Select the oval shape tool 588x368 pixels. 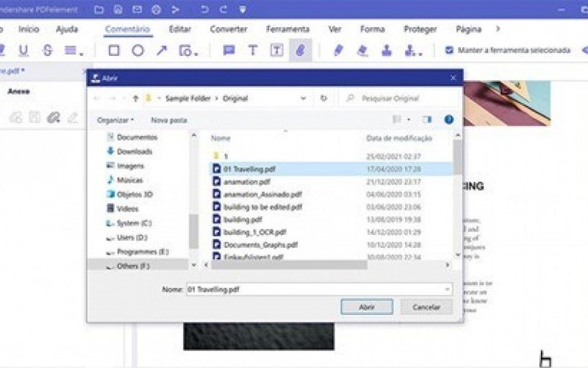pyautogui.click(x=137, y=50)
